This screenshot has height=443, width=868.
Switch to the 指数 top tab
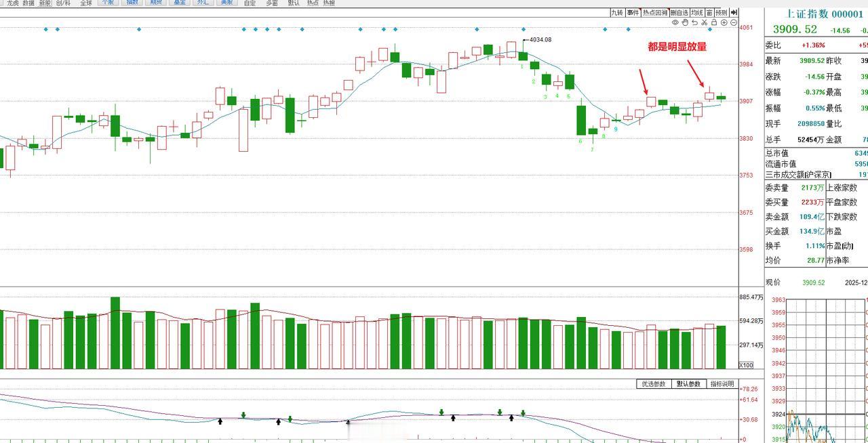click(x=132, y=3)
